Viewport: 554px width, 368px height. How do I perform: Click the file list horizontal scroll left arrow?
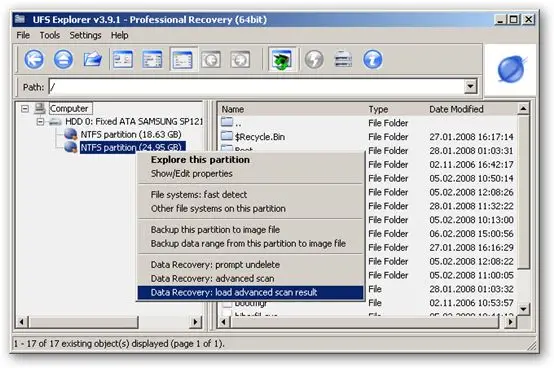(223, 322)
